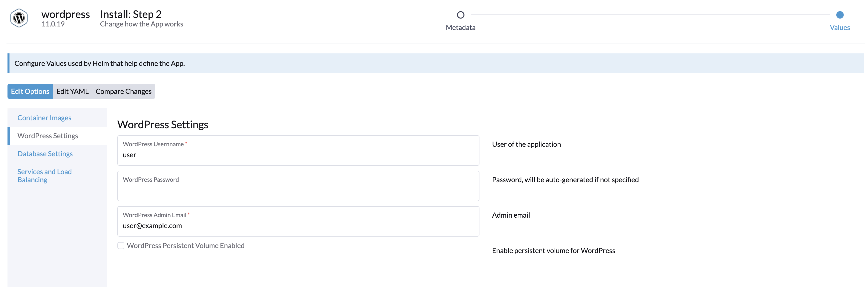The image size is (868, 287).
Task: Click the WordPress Settings heading
Action: tap(162, 125)
